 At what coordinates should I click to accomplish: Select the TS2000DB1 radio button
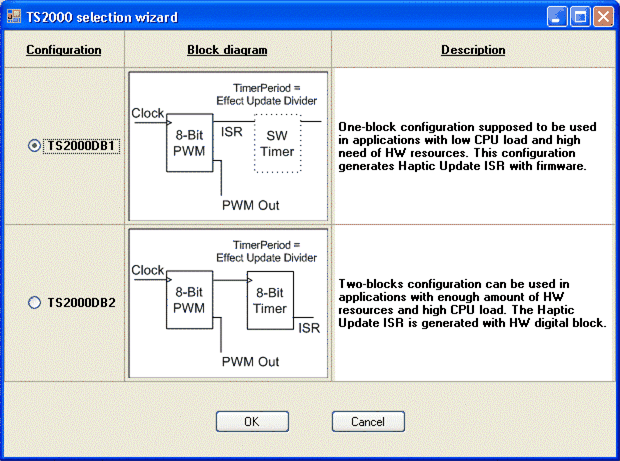click(x=35, y=146)
